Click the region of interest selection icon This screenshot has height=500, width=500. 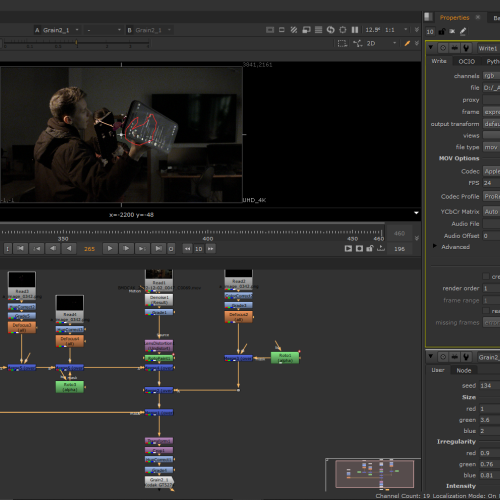342,43
